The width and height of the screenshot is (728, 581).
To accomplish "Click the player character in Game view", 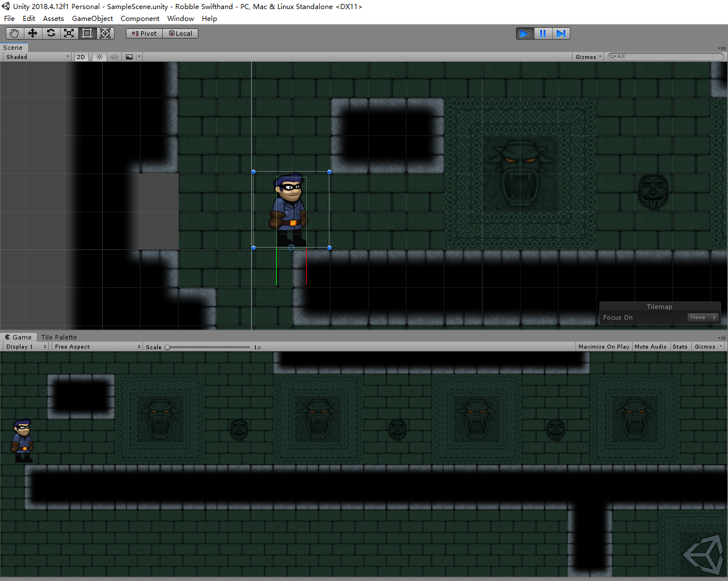I will click(x=22, y=440).
